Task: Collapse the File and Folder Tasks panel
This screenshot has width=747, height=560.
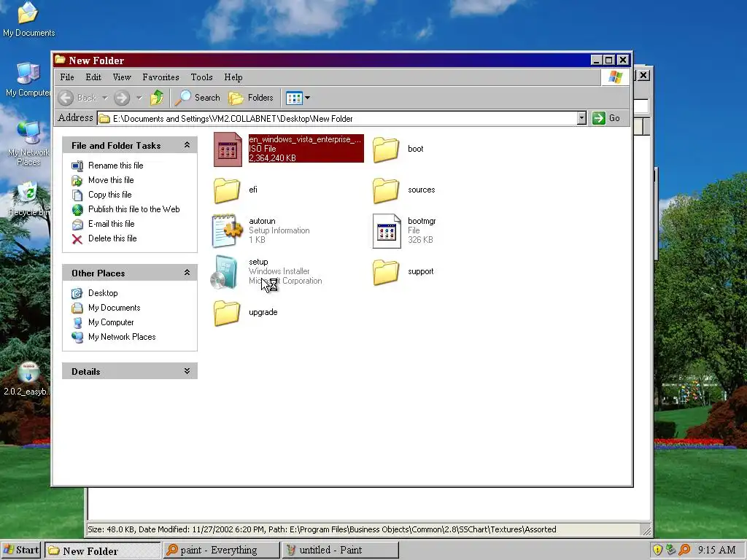Action: 187,145
